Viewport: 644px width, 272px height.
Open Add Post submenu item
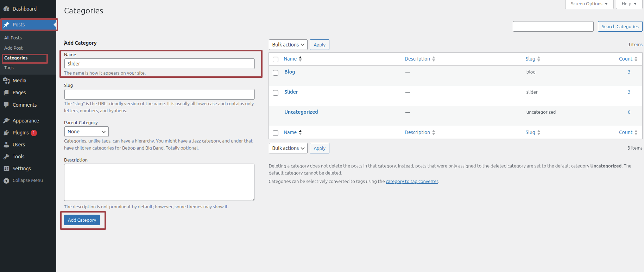click(x=13, y=48)
